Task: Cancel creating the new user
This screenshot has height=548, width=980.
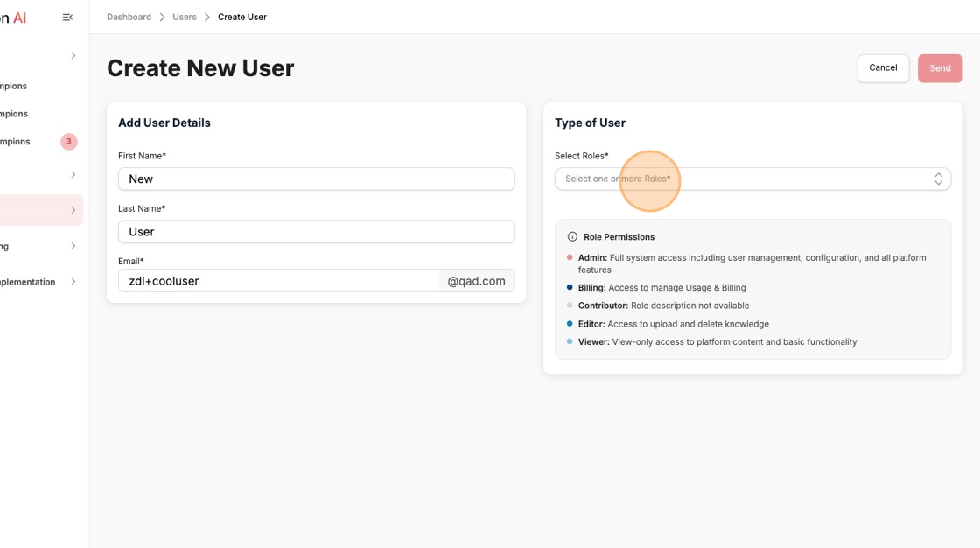Action: [883, 68]
